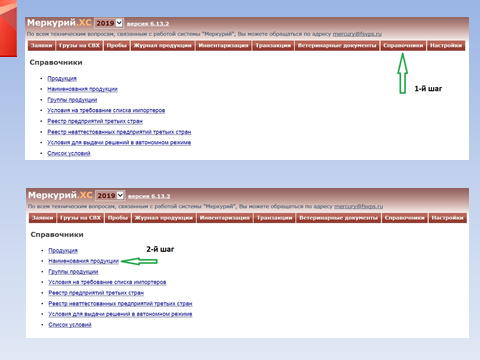Open the версия 6.13.2 link in 1-й шаг panel
The image size is (480, 360).
(x=148, y=24)
